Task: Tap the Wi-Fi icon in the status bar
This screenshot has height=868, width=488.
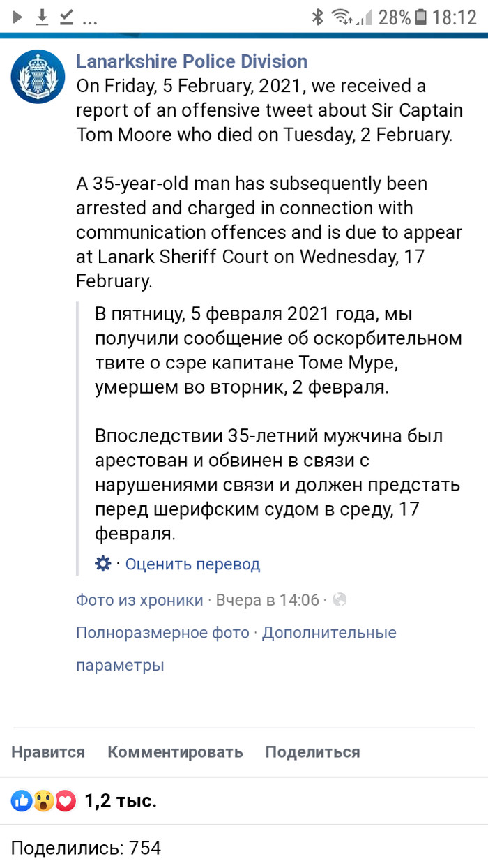Action: pos(342,17)
